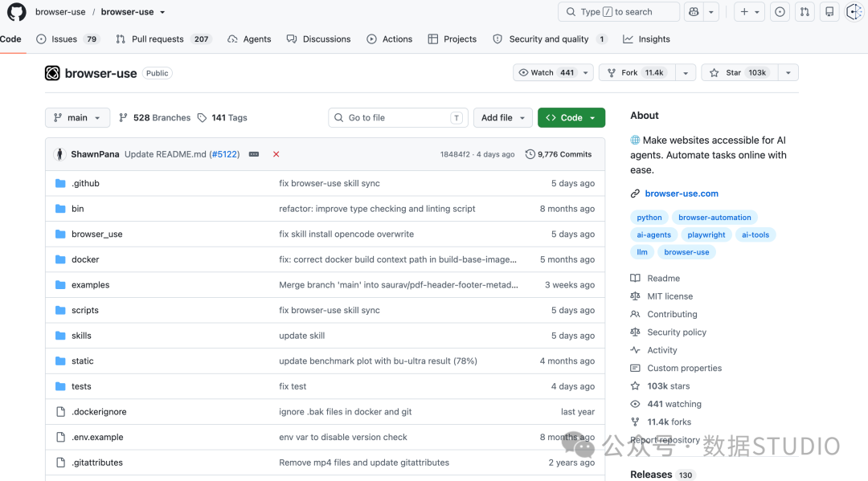Expand commit message ellipsis for Update README.md
Viewport: 868px width, 481px height.
point(254,154)
